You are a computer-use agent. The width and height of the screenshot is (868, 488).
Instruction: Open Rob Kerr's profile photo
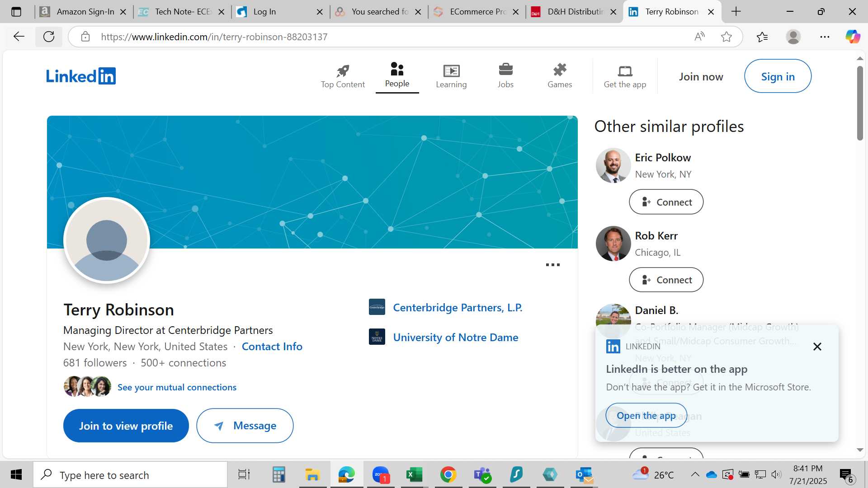[x=613, y=244]
